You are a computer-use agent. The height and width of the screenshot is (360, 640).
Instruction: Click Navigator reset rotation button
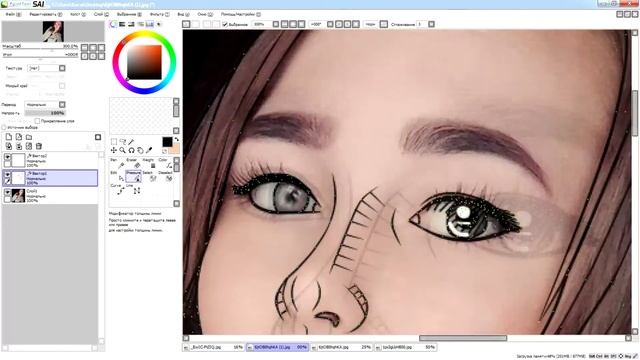(x=102, y=56)
